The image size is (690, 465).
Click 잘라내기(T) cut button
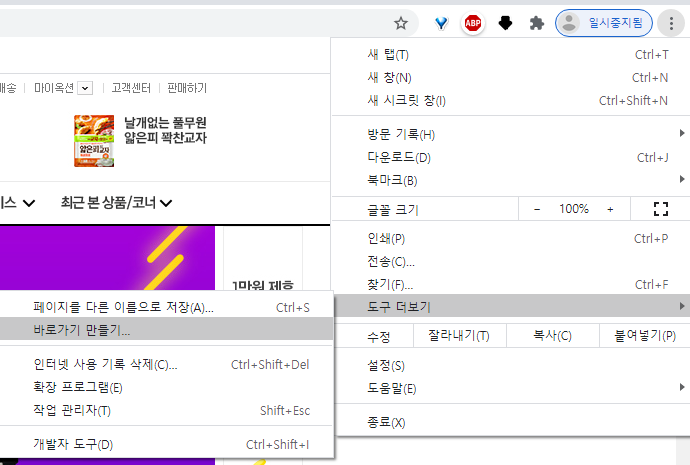tap(459, 336)
